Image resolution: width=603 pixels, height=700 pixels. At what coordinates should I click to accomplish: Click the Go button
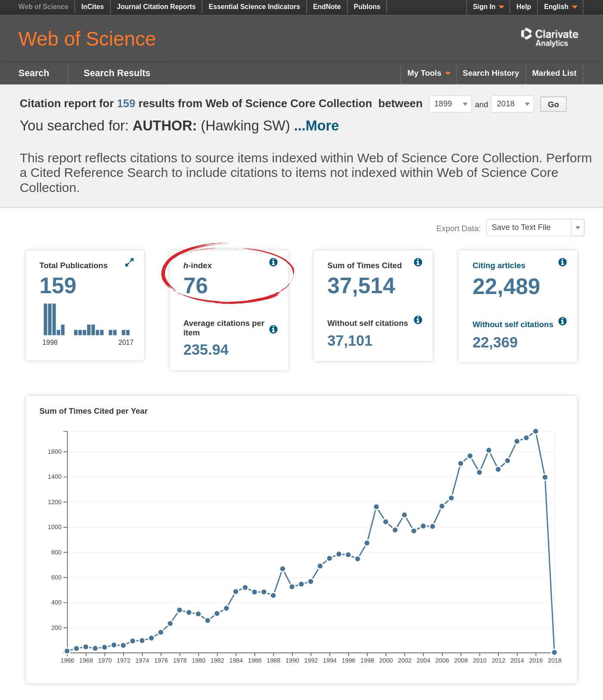553,104
